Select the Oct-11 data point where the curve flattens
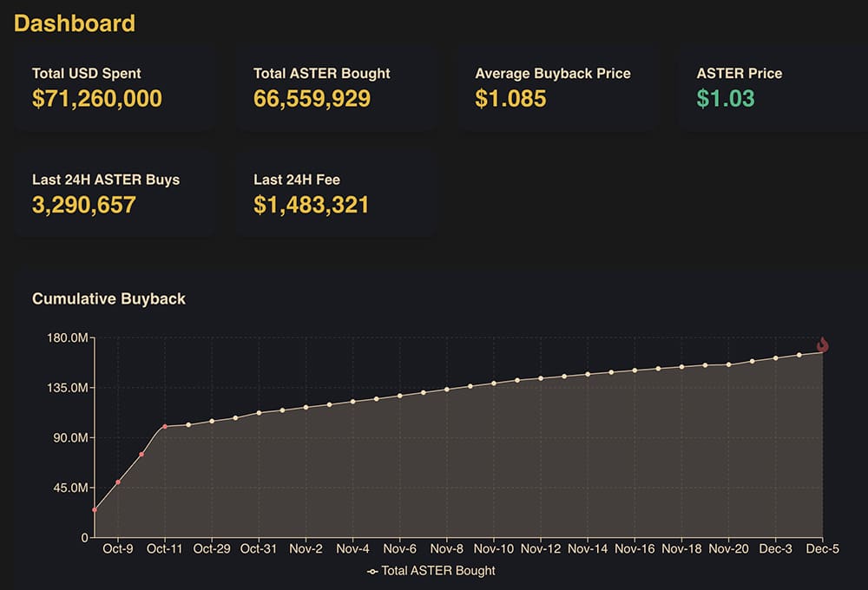 pyautogui.click(x=165, y=426)
